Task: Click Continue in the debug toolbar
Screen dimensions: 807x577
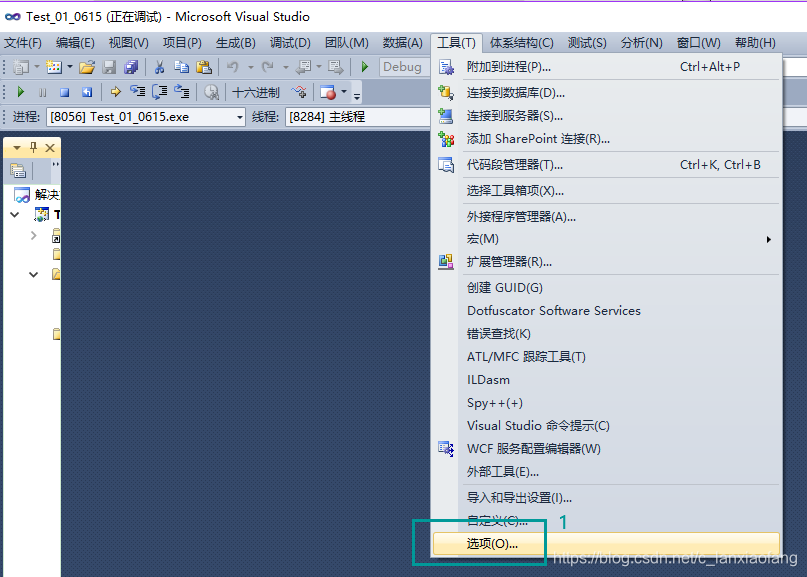Action: tap(21, 92)
